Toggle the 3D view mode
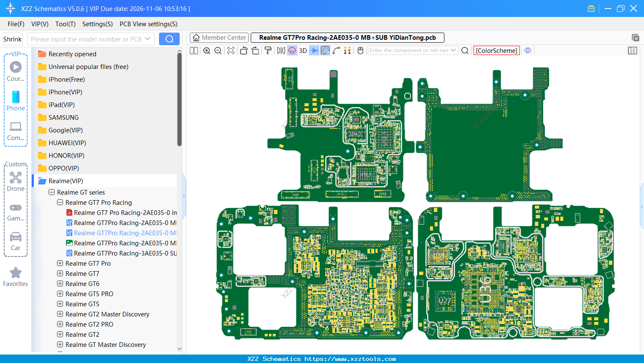Screen dimensions: 644x363 pos(303,51)
